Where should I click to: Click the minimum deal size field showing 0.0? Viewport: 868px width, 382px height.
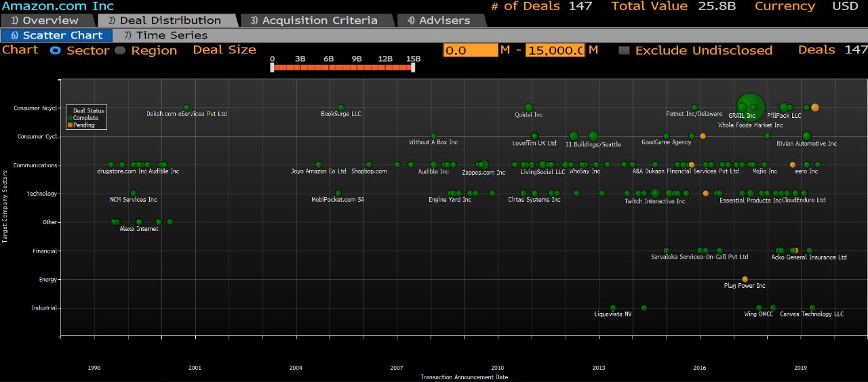(470, 50)
